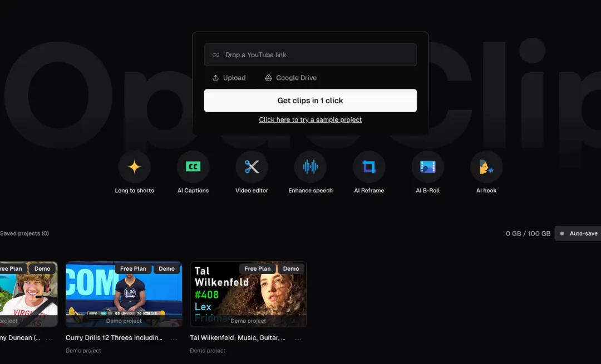Click the '0 GB / 100 GB' storage text
601x364 pixels.
coord(528,233)
